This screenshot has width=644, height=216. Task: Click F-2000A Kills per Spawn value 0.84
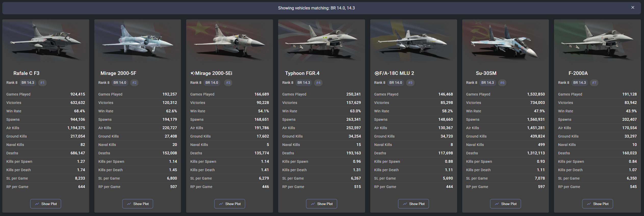coord(633,161)
